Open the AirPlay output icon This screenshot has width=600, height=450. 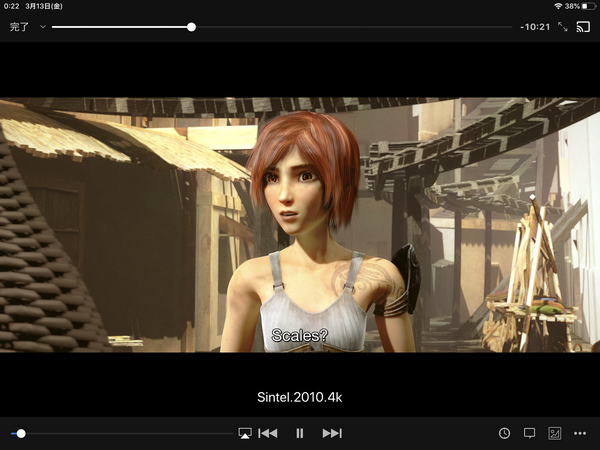click(x=245, y=433)
